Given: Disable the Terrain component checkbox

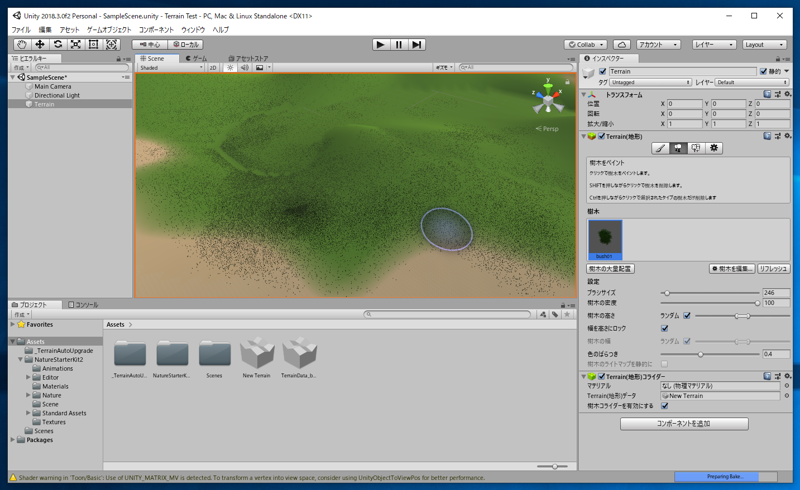Looking at the screenshot, I should pyautogui.click(x=602, y=136).
